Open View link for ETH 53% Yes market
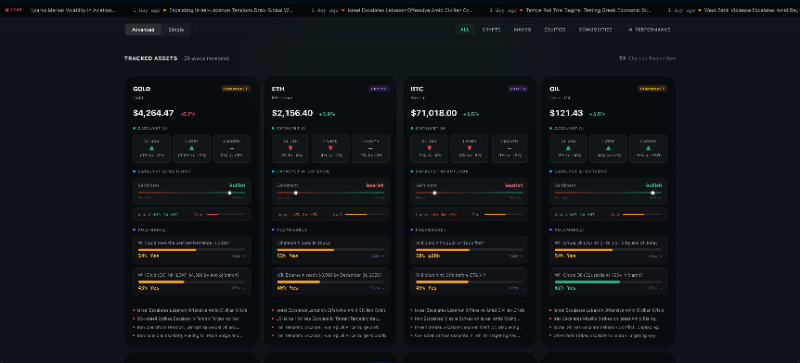 (378, 256)
